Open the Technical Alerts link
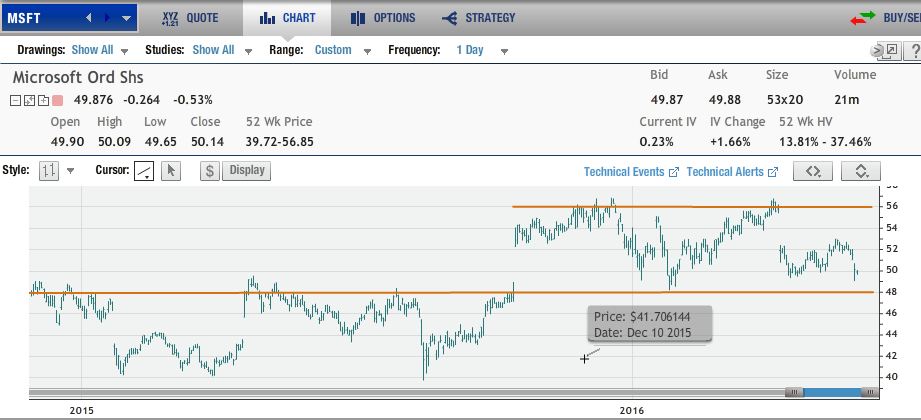Screen dimensions: 921x420 tap(732, 172)
